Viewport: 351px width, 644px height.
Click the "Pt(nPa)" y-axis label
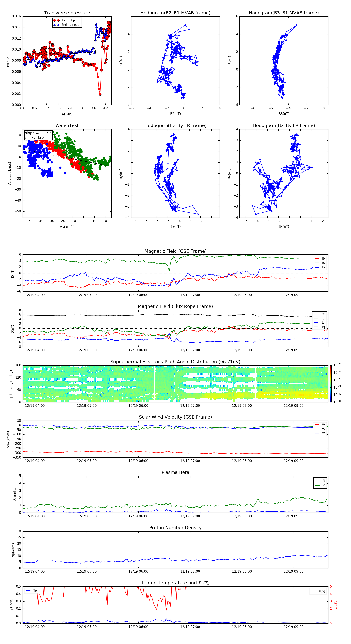8,61
